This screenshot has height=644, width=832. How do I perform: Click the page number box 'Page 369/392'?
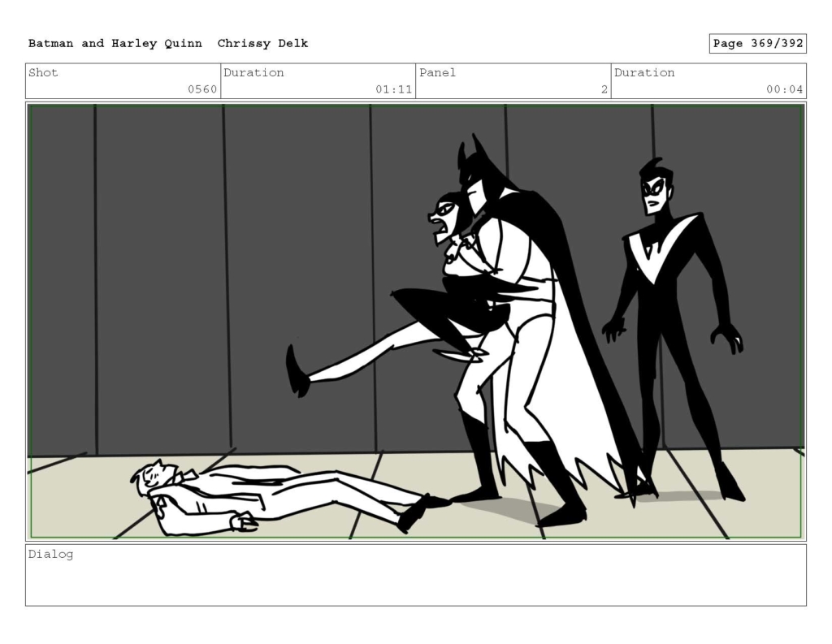pos(757,44)
